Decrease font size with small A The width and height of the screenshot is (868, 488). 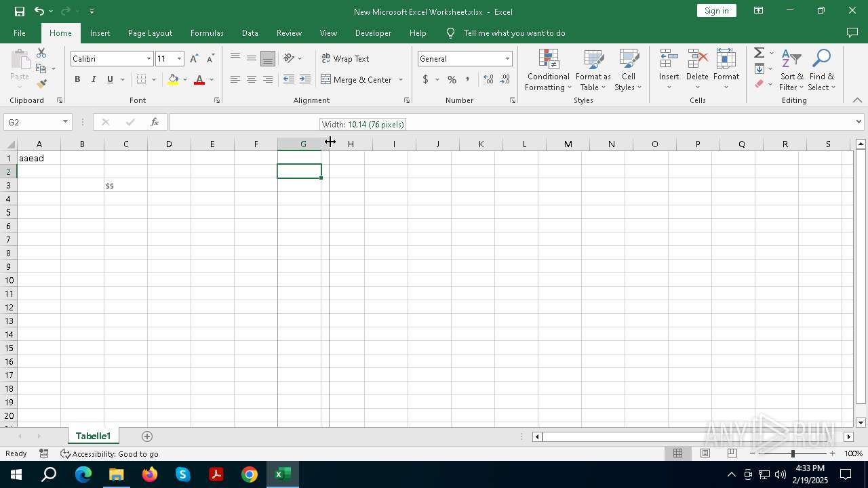(210, 59)
